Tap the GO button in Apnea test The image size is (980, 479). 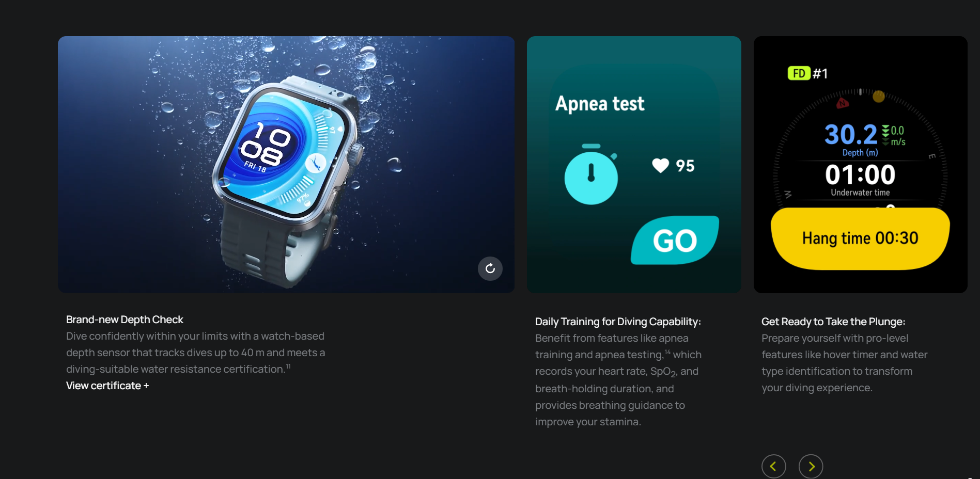(x=675, y=241)
